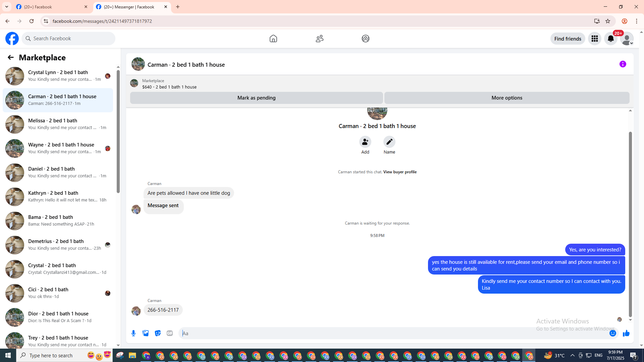Open the Crystal Lynn conversation
The width and height of the screenshot is (644, 362).
(x=58, y=76)
